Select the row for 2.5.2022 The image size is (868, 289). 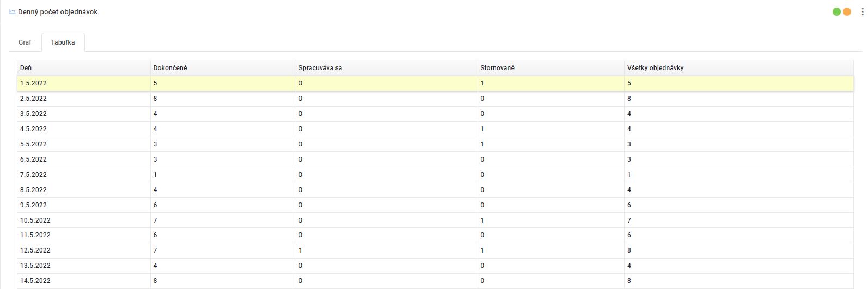[33, 99]
